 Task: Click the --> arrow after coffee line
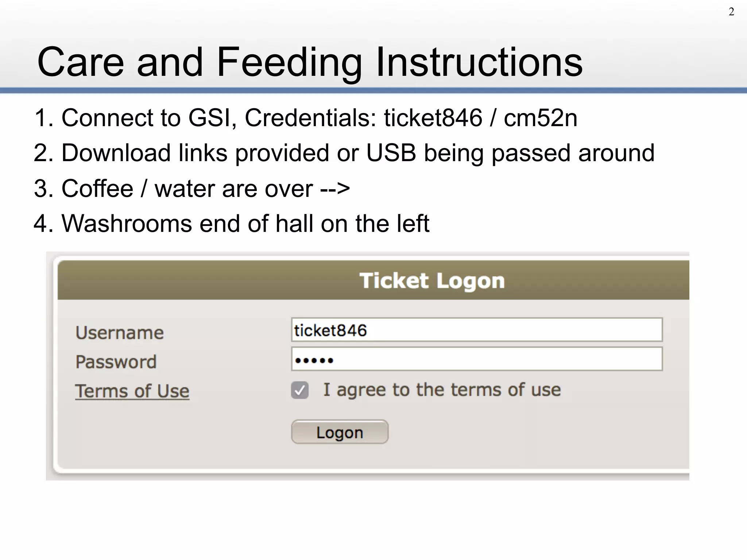(335, 189)
